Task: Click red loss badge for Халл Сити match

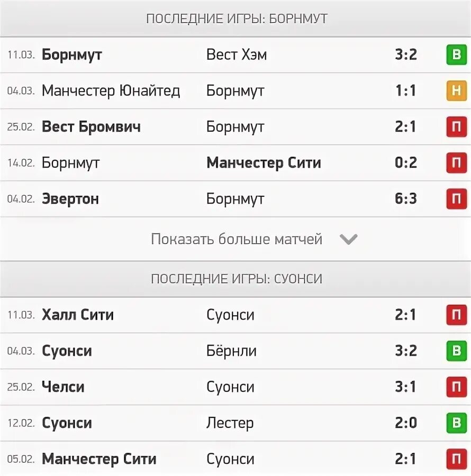Action: coord(456,315)
